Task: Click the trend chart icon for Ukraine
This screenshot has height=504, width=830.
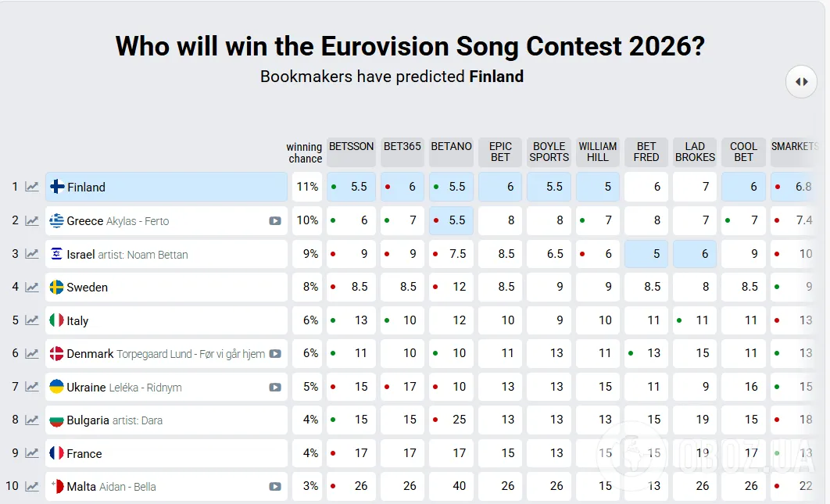Action: pyautogui.click(x=32, y=387)
